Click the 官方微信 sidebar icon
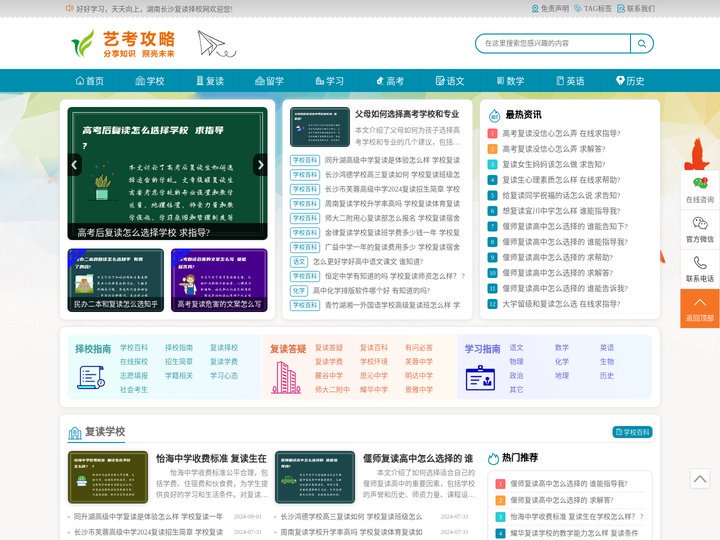720x540 pixels. (700, 230)
